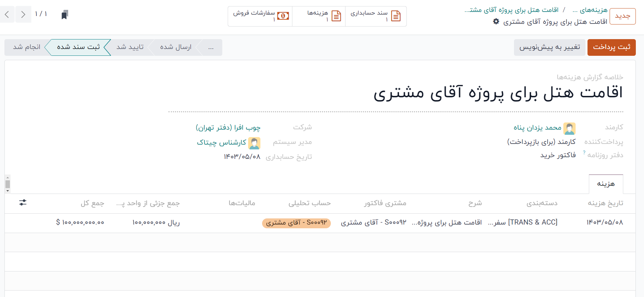
Task: Select the تایید شد status stage
Action: coord(130,47)
